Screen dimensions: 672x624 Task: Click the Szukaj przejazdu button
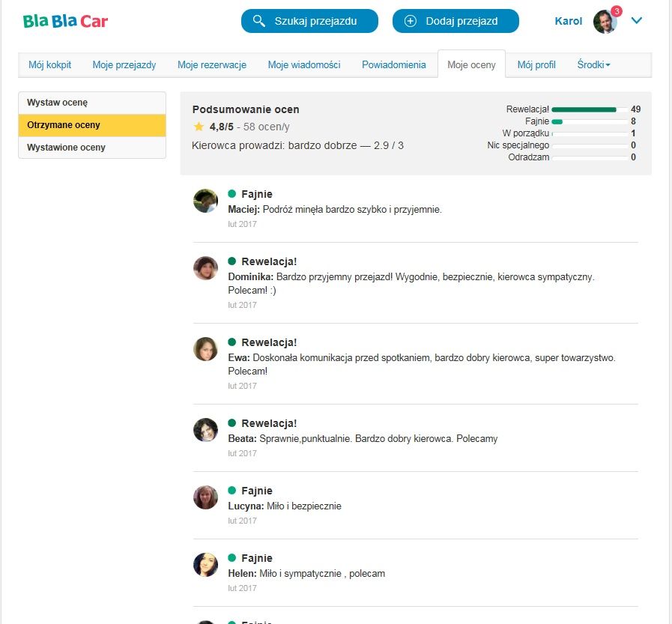pyautogui.click(x=309, y=21)
